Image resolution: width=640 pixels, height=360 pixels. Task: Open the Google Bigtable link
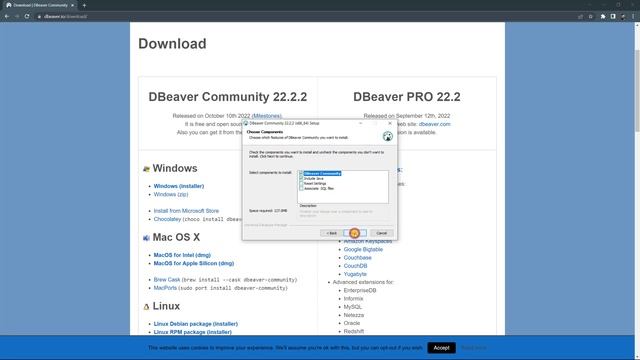click(x=363, y=249)
